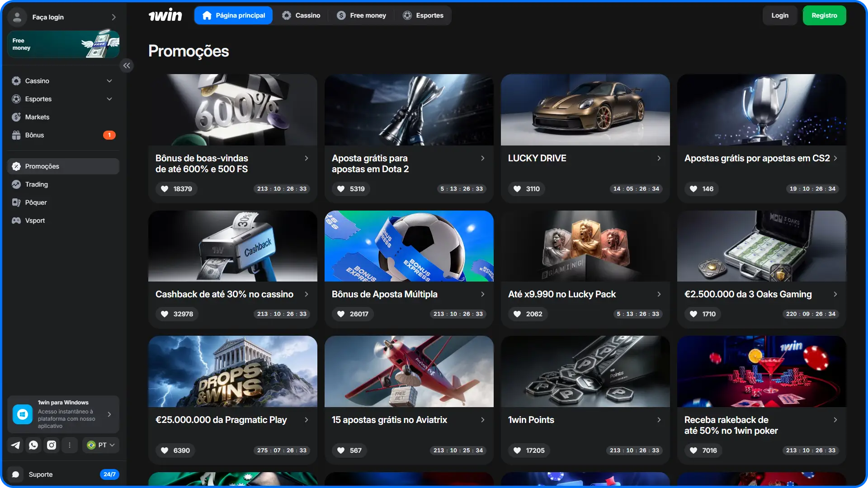Open the Free money banner in sidebar
Screen dimensions: 868x488
[x=63, y=44]
